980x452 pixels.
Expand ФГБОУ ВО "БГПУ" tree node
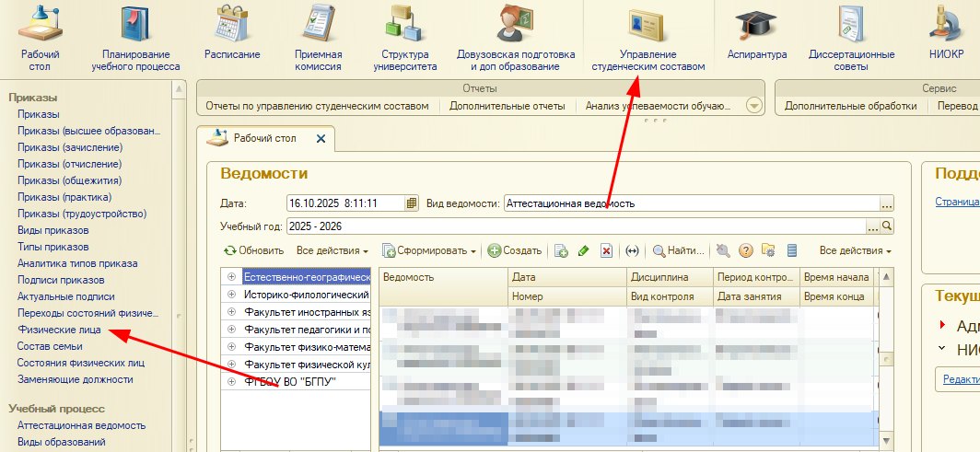[231, 381]
